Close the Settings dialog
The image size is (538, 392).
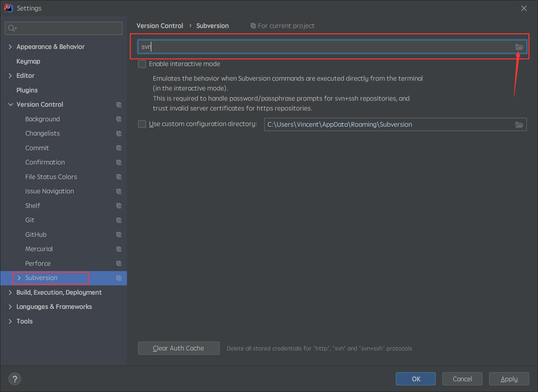click(x=524, y=8)
